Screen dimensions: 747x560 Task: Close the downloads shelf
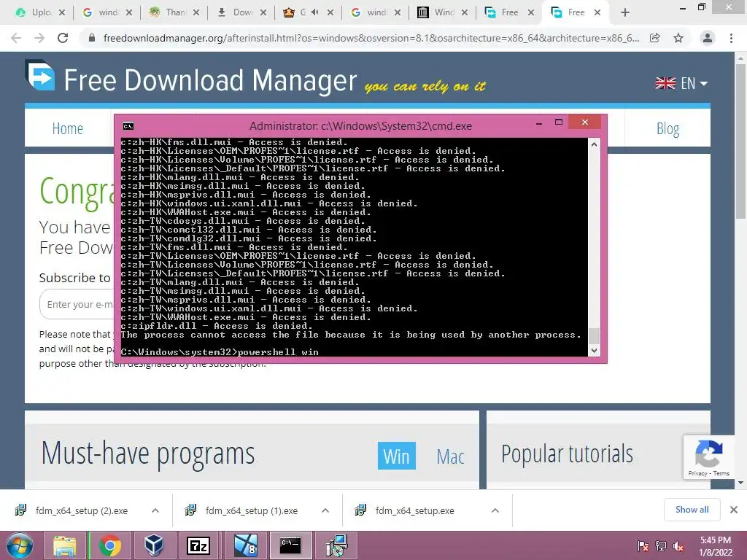pyautogui.click(x=734, y=510)
